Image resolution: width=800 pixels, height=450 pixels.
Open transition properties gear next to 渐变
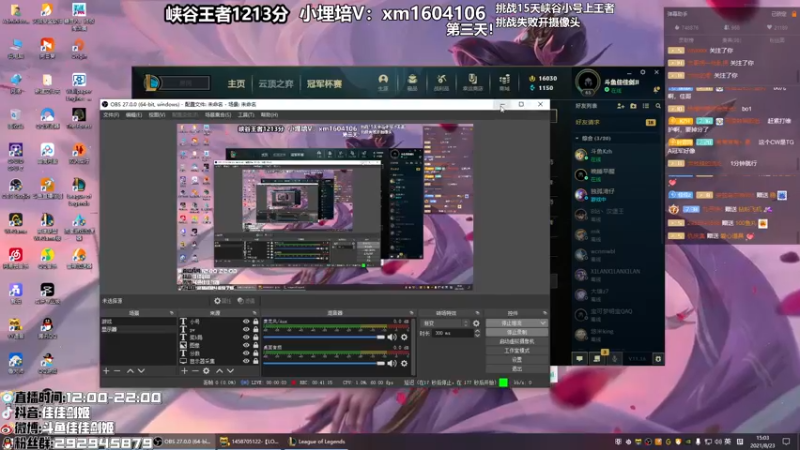tap(476, 323)
